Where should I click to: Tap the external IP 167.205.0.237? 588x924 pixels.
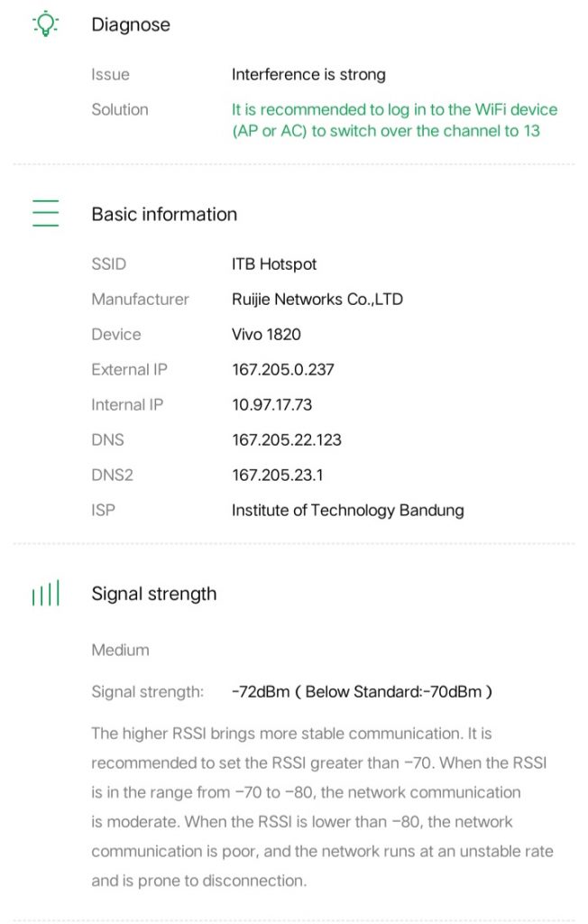[x=286, y=370]
